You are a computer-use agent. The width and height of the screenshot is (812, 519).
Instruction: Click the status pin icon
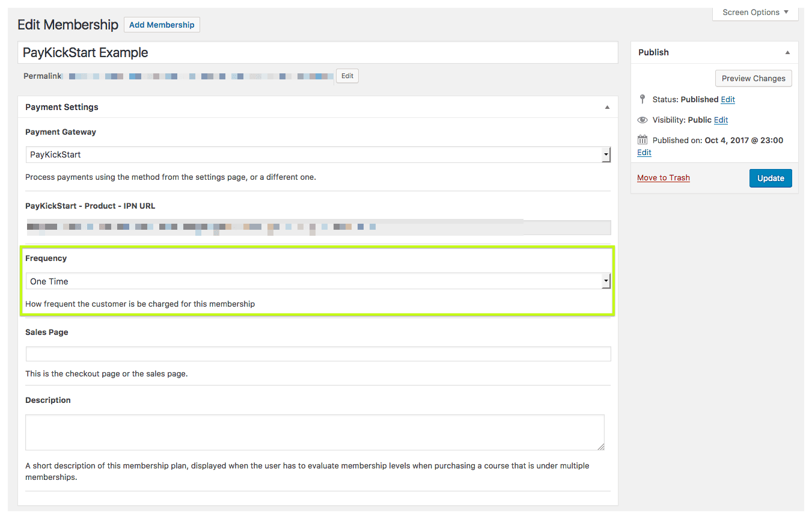[643, 99]
